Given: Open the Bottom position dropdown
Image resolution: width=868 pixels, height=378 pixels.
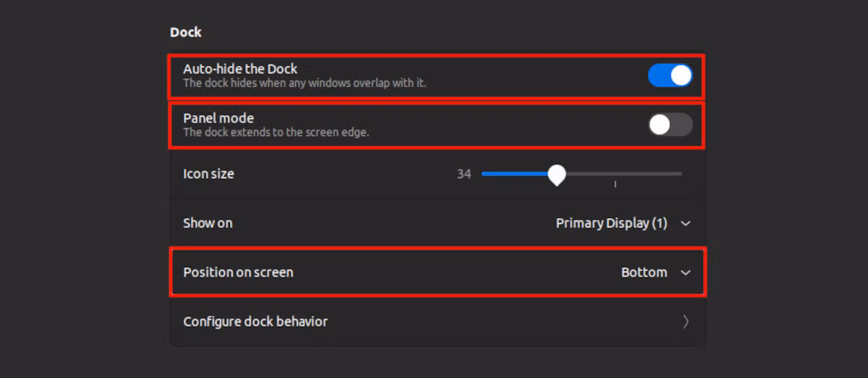Looking at the screenshot, I should 644,272.
